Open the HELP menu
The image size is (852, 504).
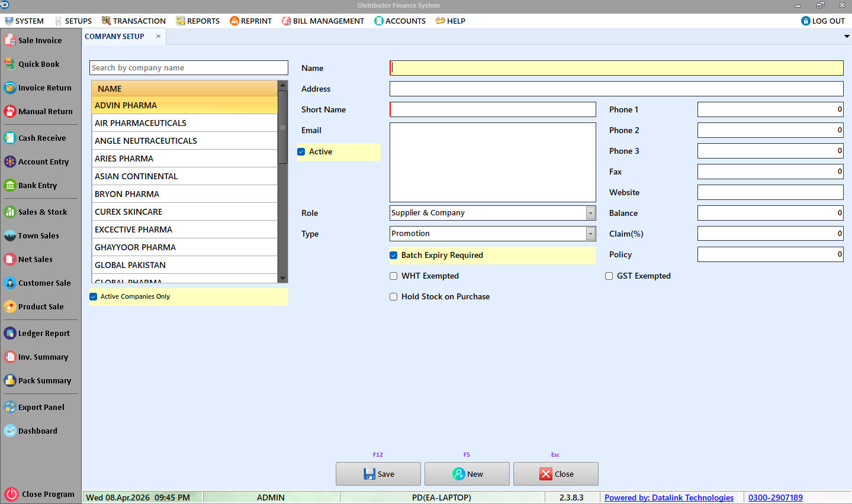[451, 21]
